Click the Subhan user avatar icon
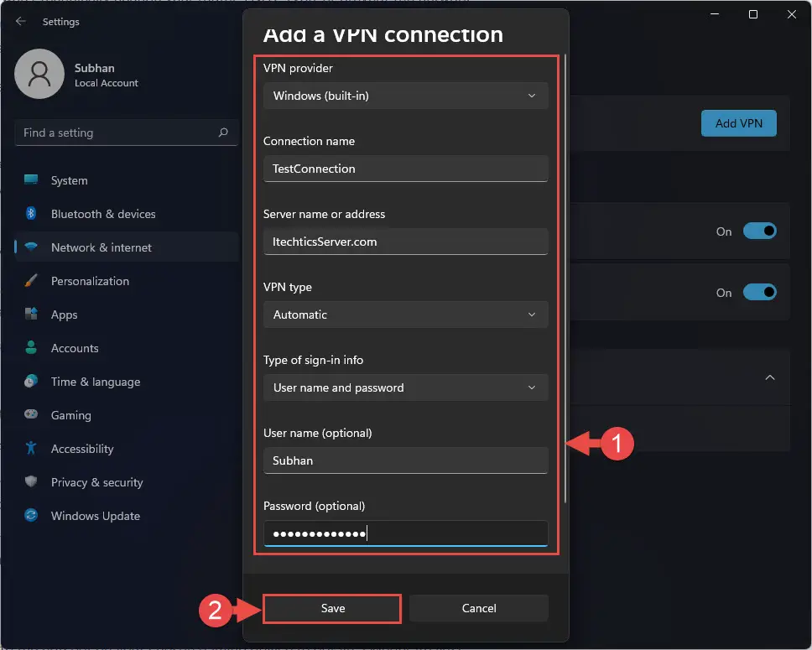The image size is (812, 650). [x=39, y=74]
